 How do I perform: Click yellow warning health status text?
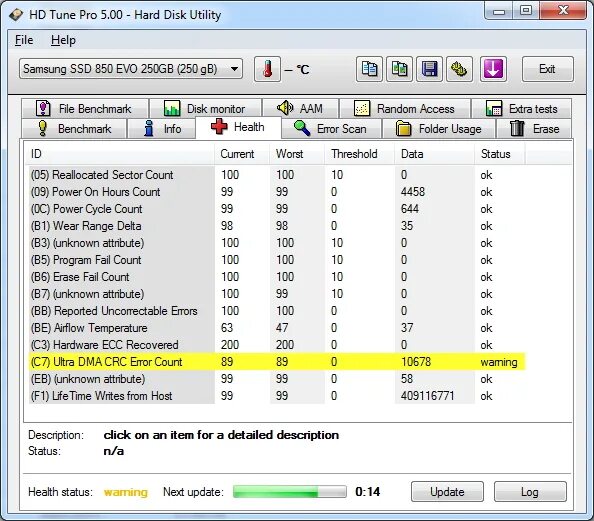click(125, 492)
